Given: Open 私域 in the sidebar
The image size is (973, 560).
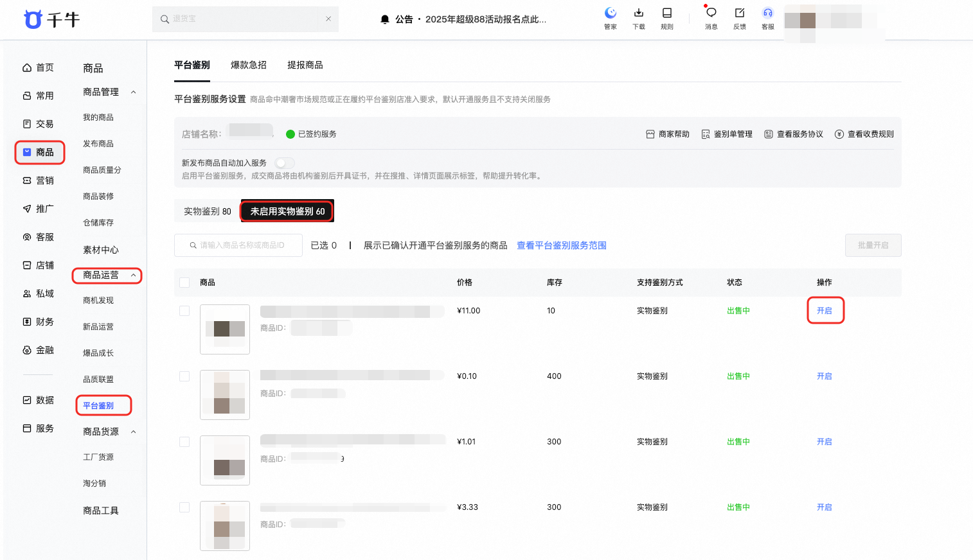Looking at the screenshot, I should (x=39, y=293).
